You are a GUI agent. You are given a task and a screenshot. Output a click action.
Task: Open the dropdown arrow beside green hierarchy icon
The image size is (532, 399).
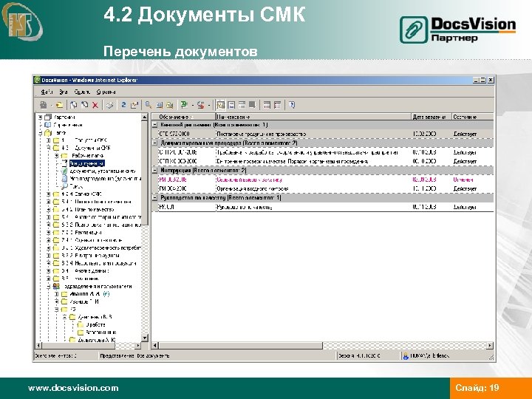pyautogui.click(x=192, y=106)
